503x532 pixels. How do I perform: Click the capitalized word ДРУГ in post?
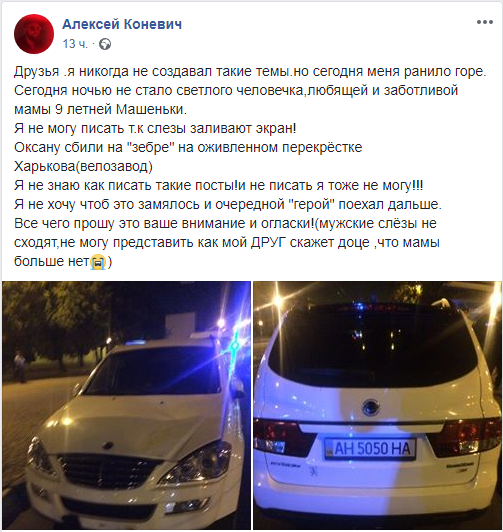pyautogui.click(x=269, y=243)
